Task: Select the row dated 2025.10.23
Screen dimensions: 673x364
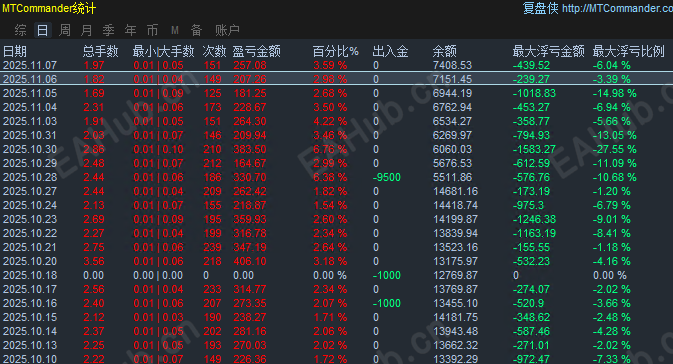Action: (336, 219)
